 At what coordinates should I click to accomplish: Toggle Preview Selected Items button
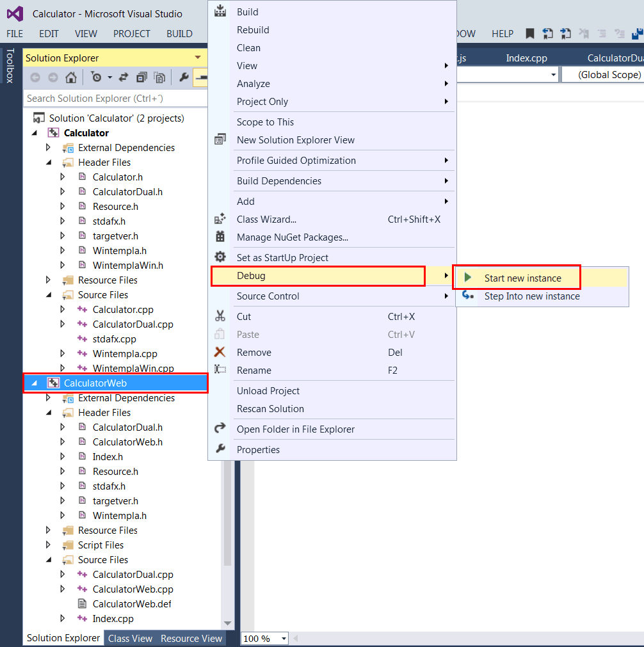click(201, 77)
